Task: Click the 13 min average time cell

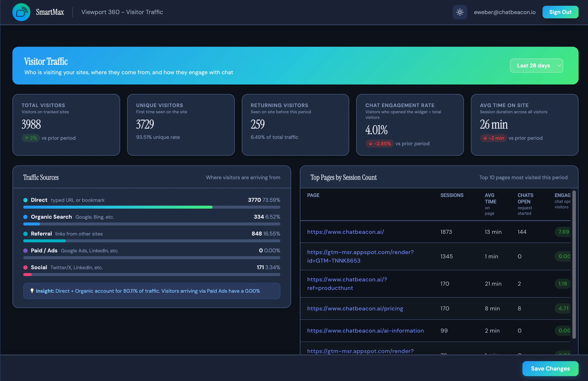Action: 493,232
